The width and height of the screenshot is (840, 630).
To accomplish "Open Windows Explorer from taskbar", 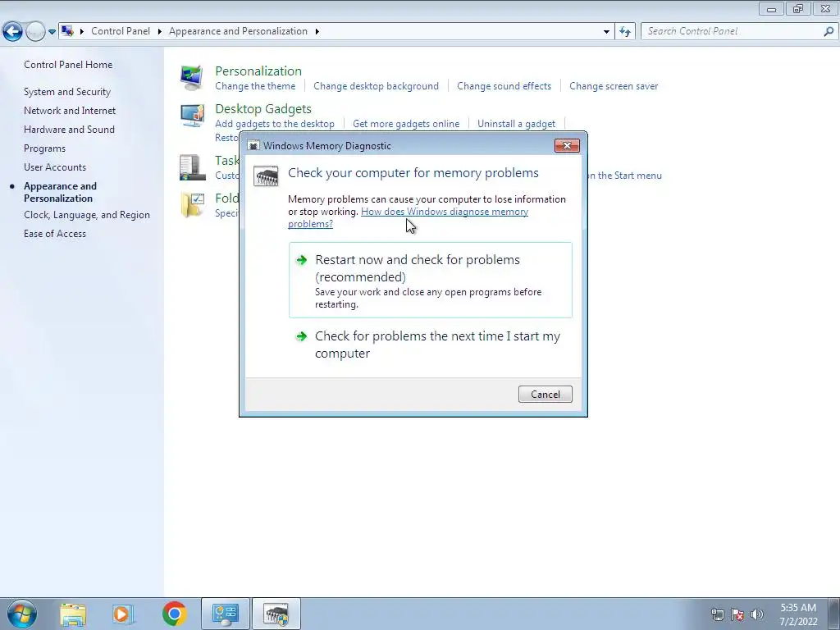I will [x=73, y=614].
